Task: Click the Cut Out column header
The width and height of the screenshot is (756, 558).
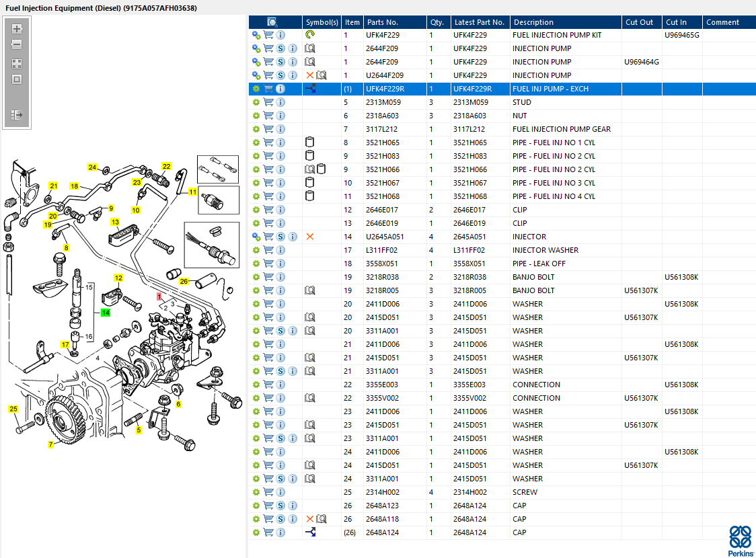Action: tap(642, 22)
